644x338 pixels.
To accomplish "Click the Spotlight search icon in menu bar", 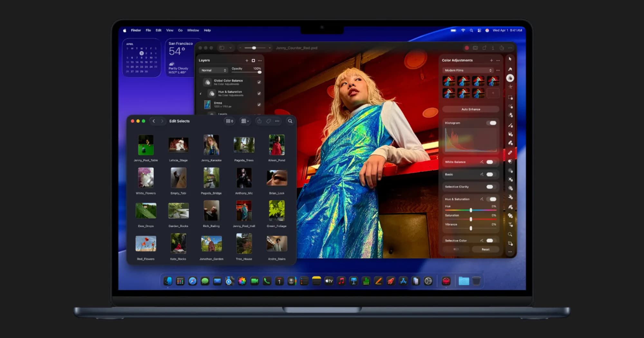I will coord(471,30).
